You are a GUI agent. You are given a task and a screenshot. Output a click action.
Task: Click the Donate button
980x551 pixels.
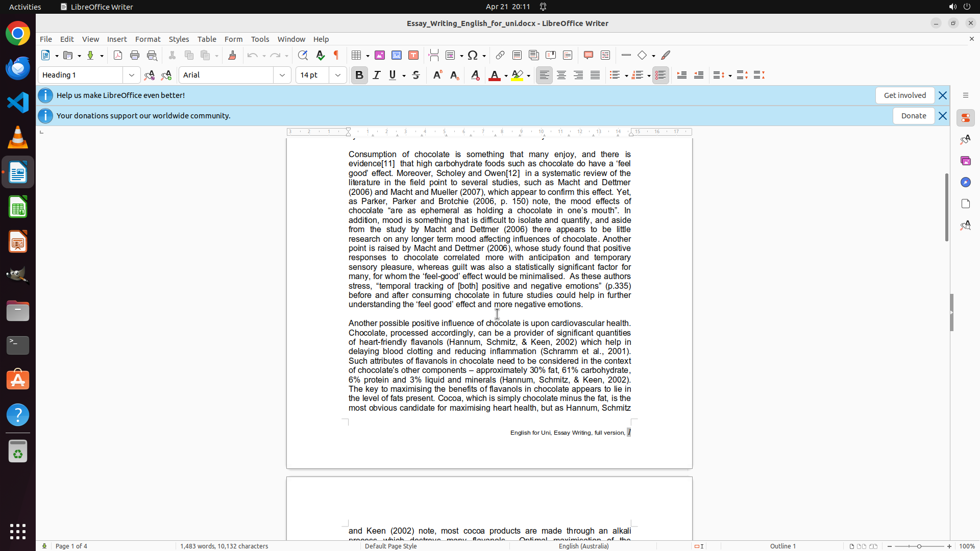913,116
